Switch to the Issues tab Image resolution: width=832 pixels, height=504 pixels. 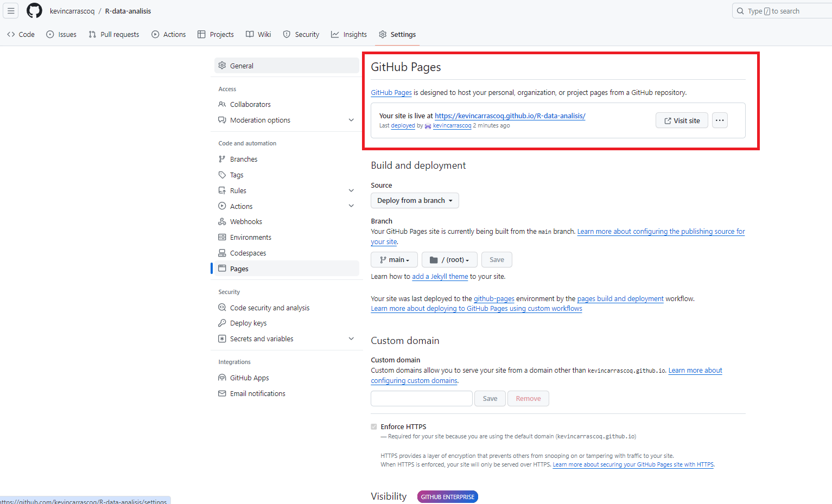61,34
